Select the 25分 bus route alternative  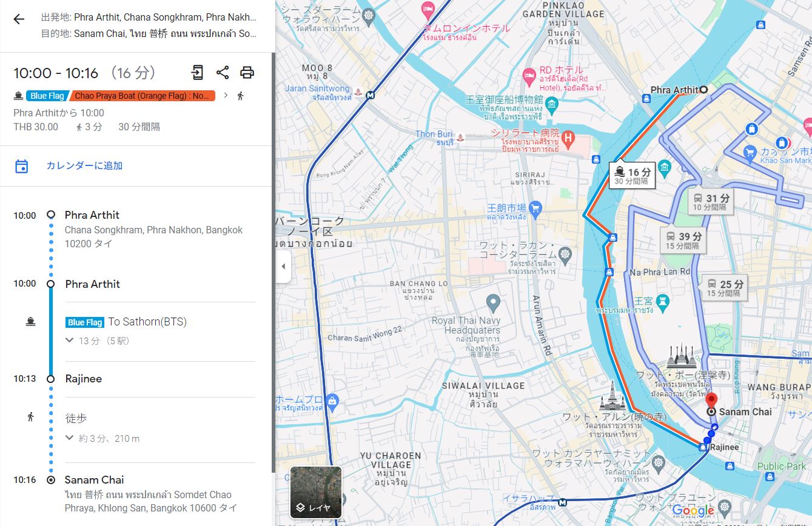point(724,287)
